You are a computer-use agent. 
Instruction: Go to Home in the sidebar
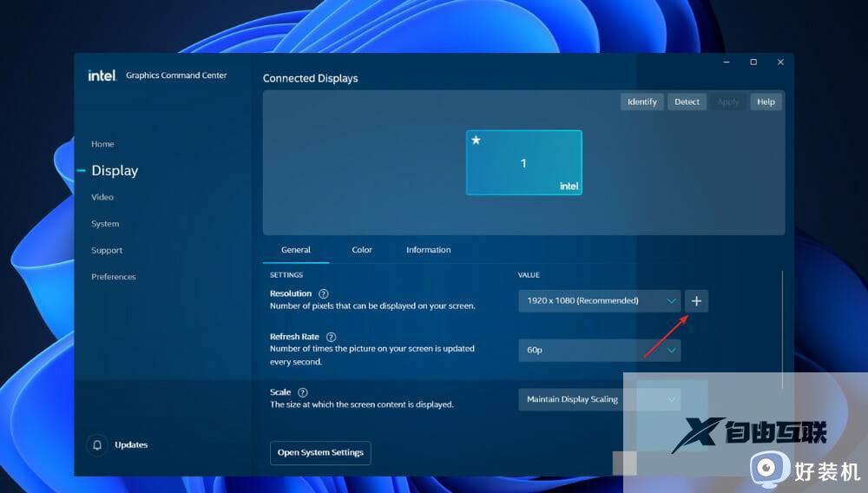point(102,144)
